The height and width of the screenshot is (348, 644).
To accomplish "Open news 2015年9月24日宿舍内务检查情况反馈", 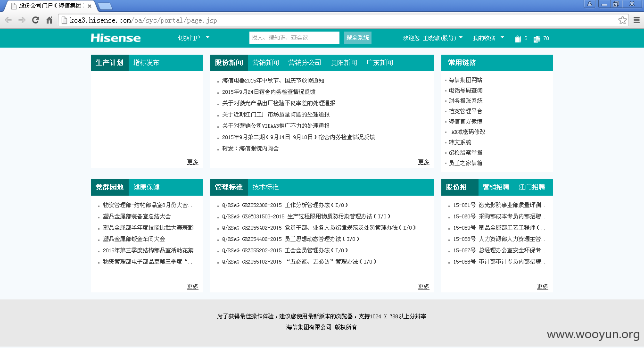I will pyautogui.click(x=269, y=92).
